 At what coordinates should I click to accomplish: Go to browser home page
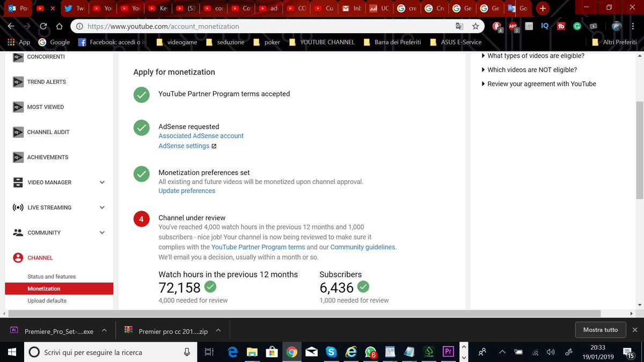(59, 26)
